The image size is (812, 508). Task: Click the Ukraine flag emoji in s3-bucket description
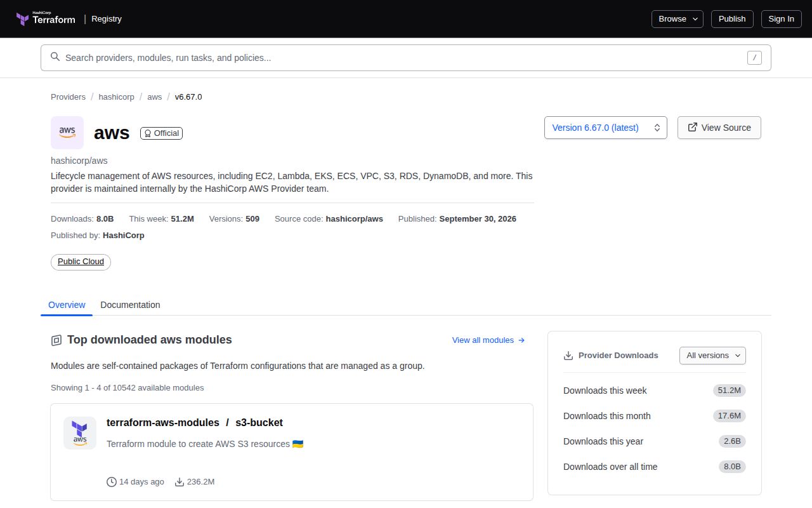pos(298,444)
